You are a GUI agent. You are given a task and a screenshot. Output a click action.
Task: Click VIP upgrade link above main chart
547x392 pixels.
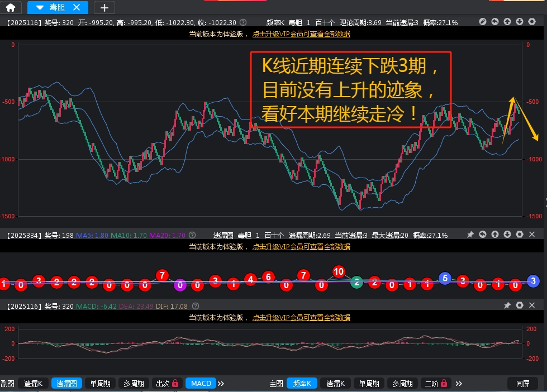(x=301, y=34)
